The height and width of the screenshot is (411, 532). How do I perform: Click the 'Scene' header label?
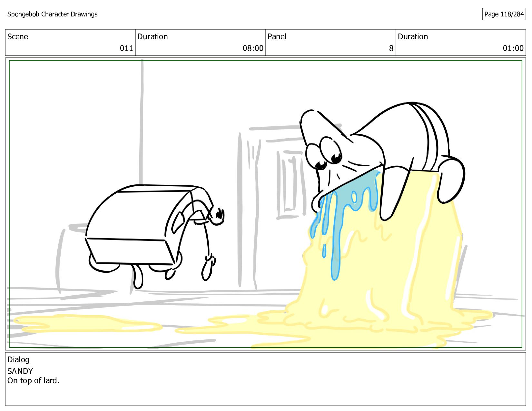[18, 37]
